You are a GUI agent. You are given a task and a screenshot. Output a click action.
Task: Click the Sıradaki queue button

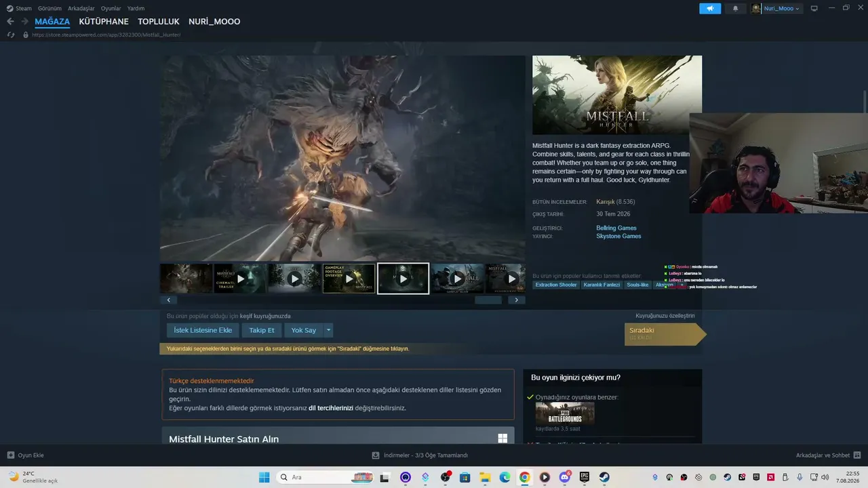pyautogui.click(x=665, y=334)
